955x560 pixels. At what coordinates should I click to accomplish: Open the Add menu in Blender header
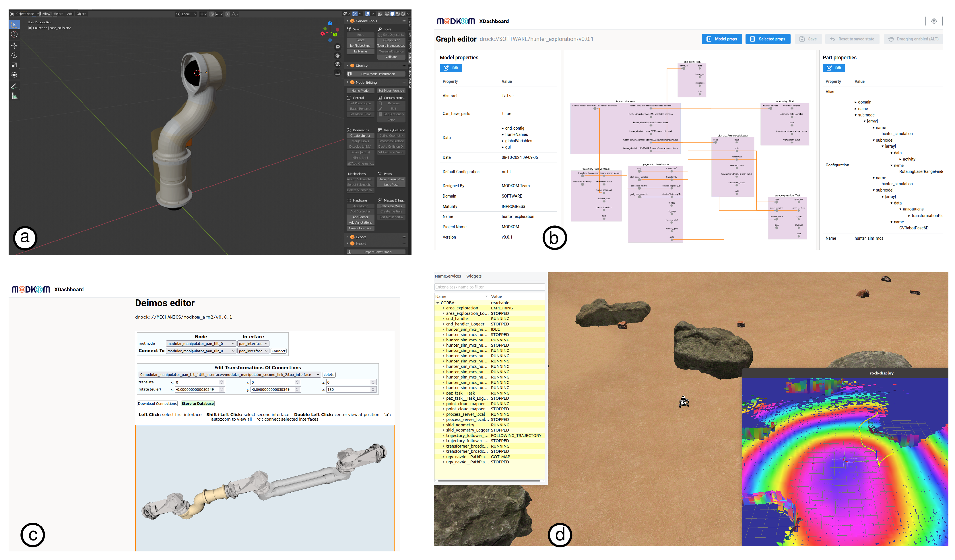click(x=70, y=14)
